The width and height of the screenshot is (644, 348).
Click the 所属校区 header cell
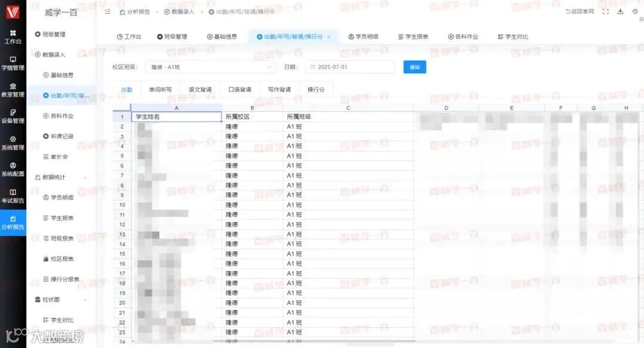click(x=252, y=117)
